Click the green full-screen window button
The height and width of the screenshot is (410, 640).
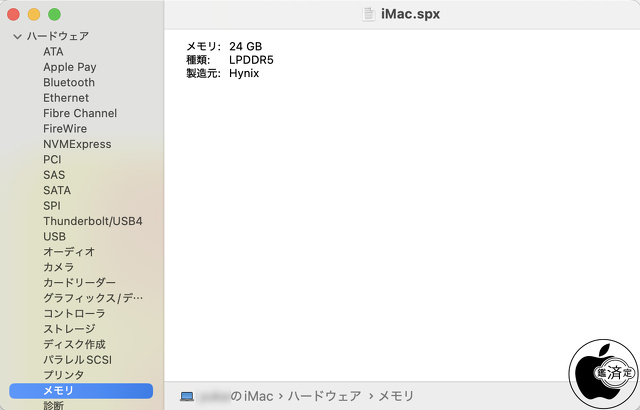(x=54, y=15)
